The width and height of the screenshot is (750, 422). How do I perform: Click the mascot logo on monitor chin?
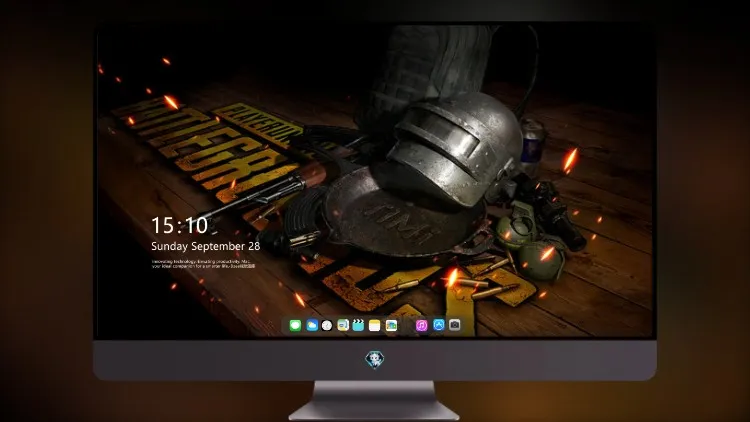click(x=375, y=360)
